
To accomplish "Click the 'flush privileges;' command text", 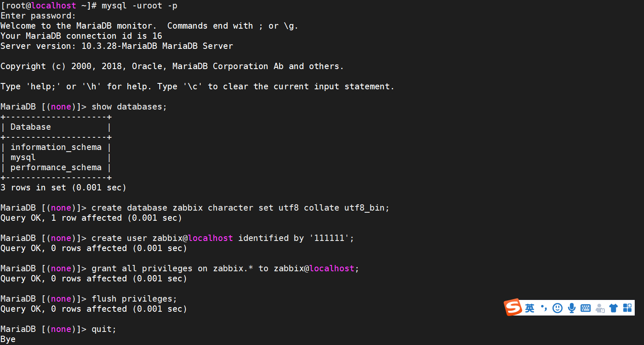I will [134, 299].
